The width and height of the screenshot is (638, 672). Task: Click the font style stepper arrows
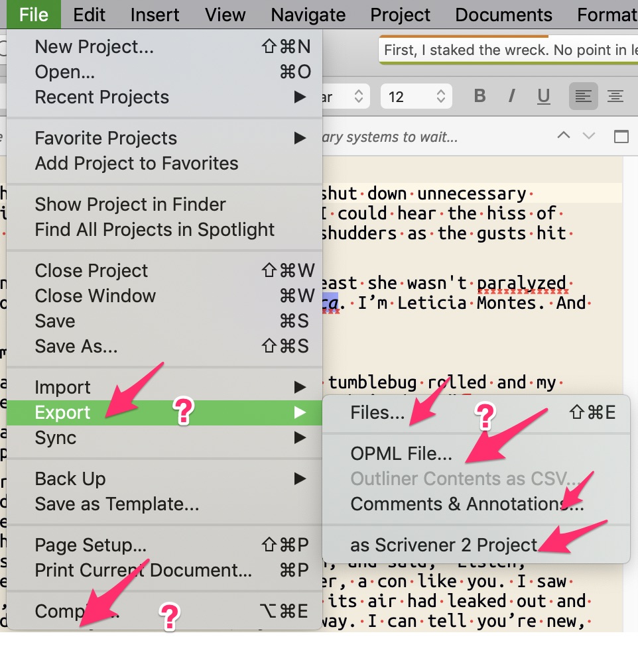[359, 96]
